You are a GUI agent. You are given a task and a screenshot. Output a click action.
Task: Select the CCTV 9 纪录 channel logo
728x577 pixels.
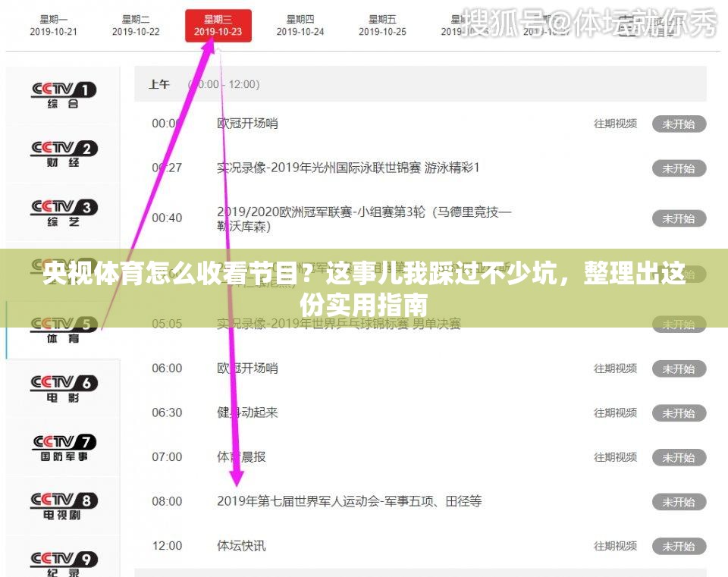(x=63, y=563)
